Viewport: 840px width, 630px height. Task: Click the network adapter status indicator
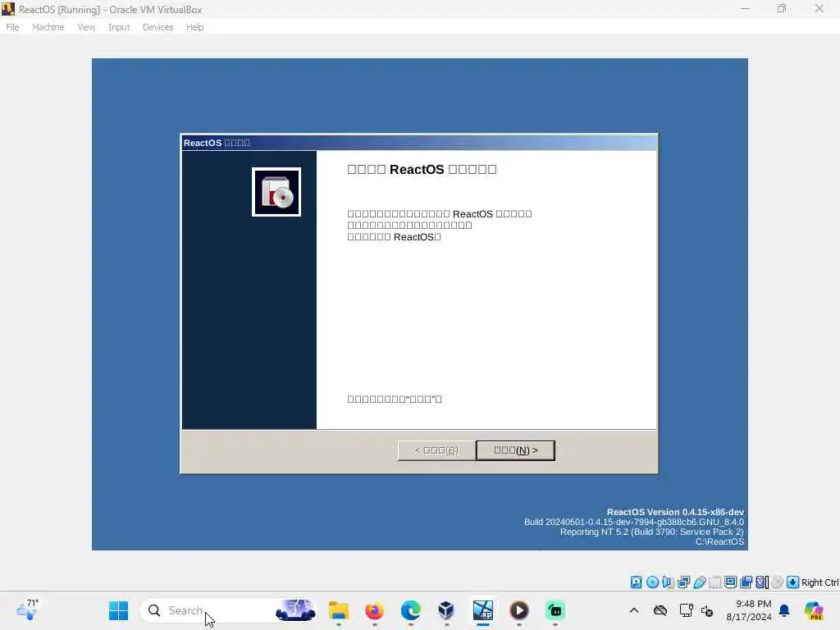click(x=683, y=582)
